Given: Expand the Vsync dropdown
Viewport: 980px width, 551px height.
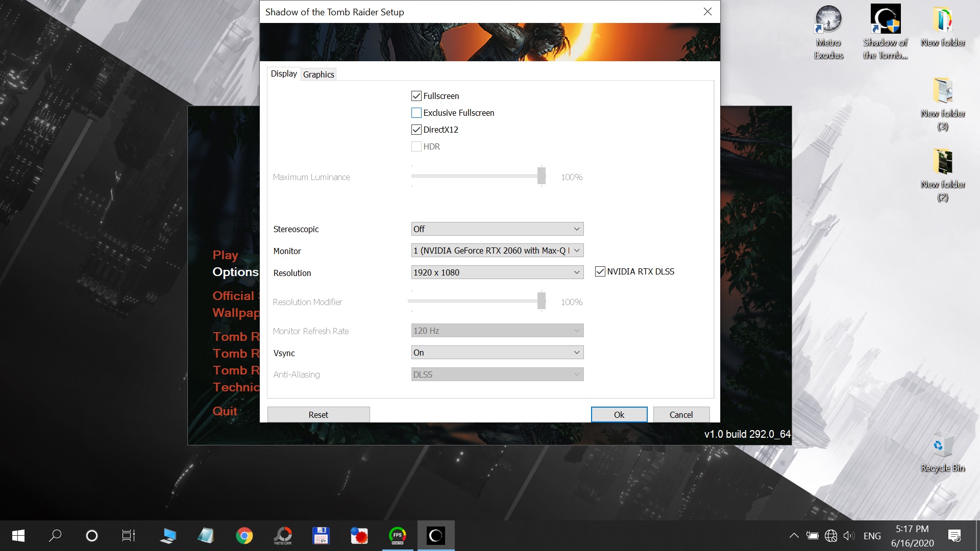Looking at the screenshot, I should (497, 353).
